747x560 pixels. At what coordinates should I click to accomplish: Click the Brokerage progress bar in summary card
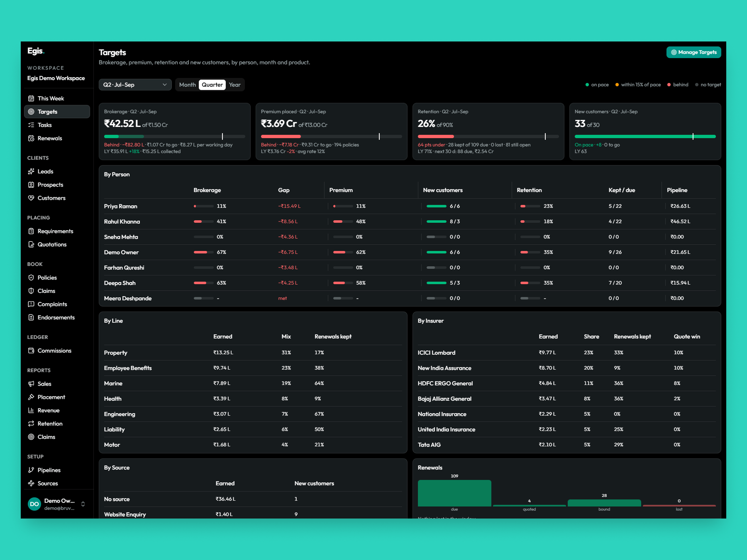pos(175,136)
